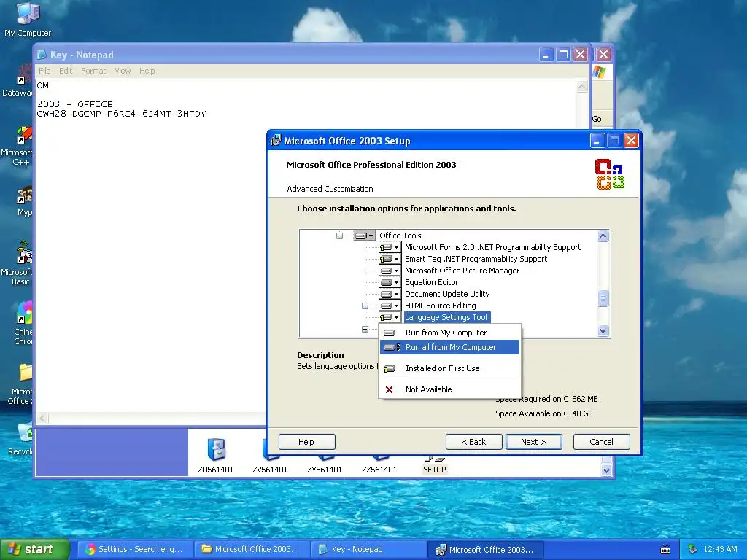Click the red X Not Available icon
The height and width of the screenshot is (560, 747).
390,389
